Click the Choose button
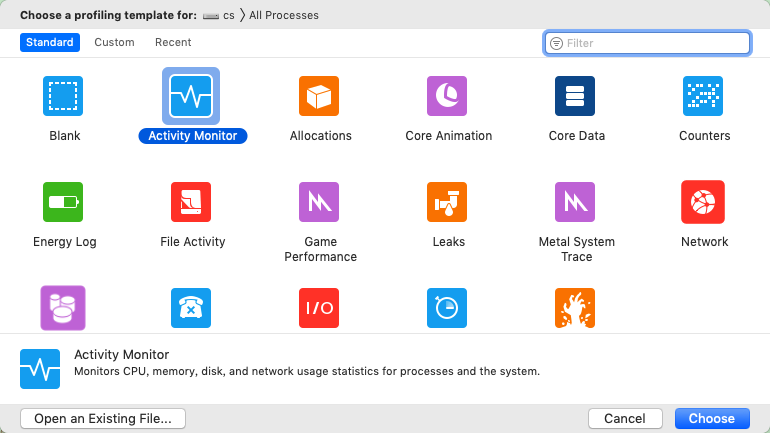 [x=712, y=418]
